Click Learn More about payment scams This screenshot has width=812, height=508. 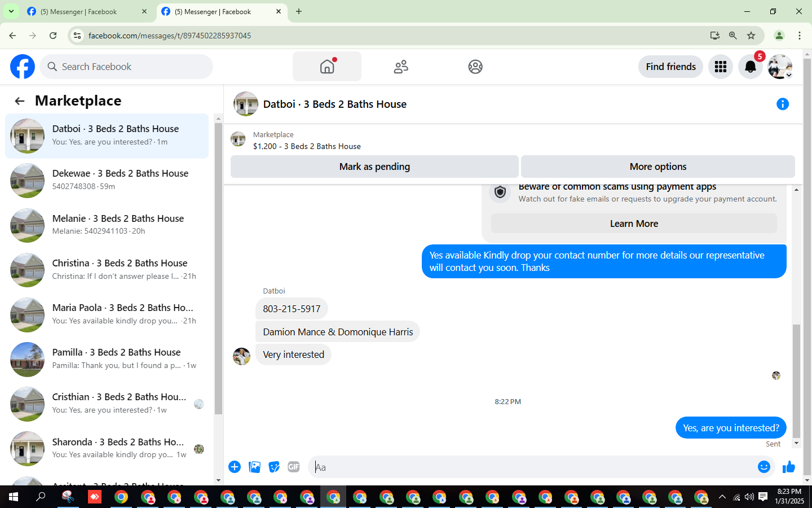(634, 224)
